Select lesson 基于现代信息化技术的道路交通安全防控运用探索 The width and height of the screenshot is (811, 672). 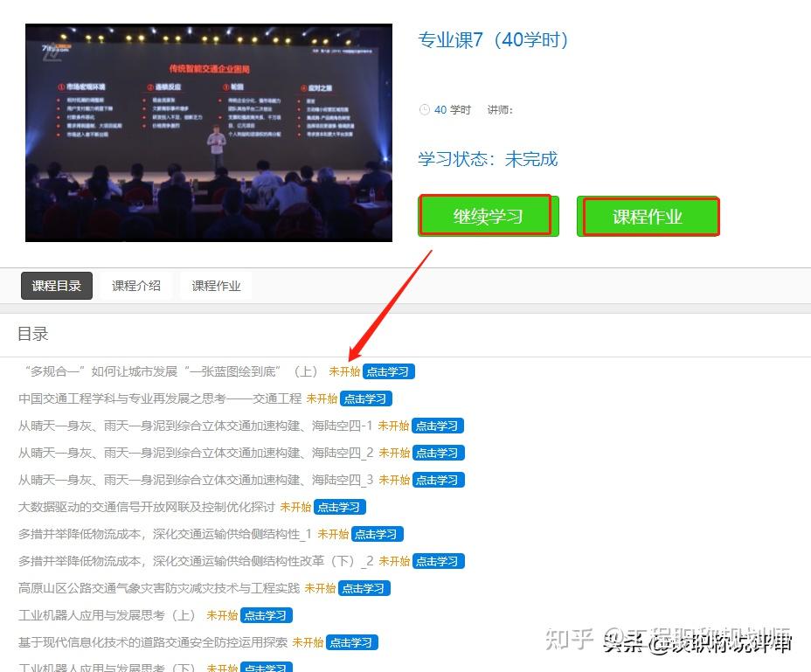coord(153,642)
